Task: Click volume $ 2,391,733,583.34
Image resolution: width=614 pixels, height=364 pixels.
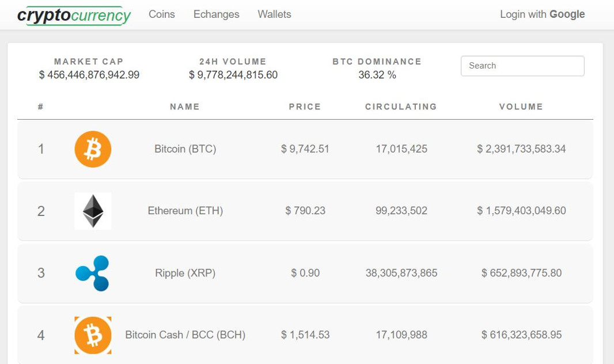Action: [x=521, y=149]
